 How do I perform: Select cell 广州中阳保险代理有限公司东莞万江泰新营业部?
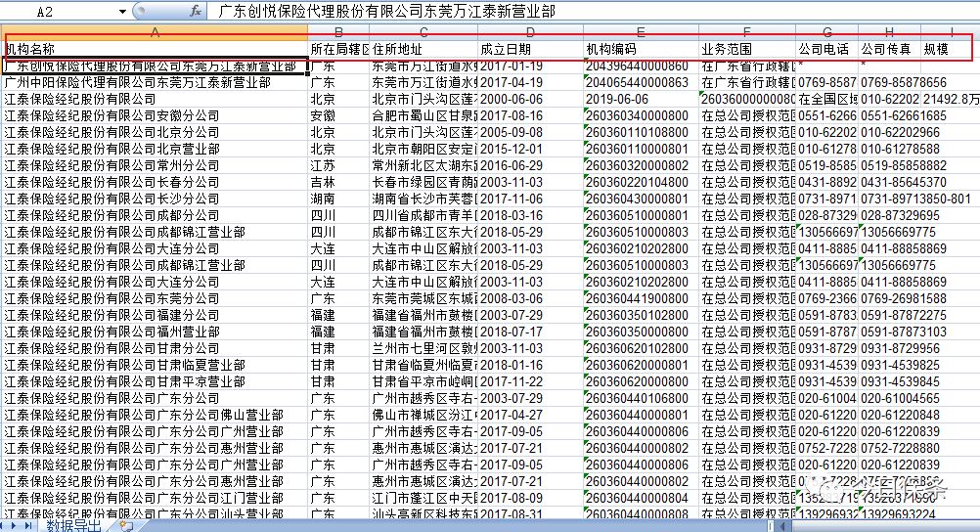(x=155, y=82)
